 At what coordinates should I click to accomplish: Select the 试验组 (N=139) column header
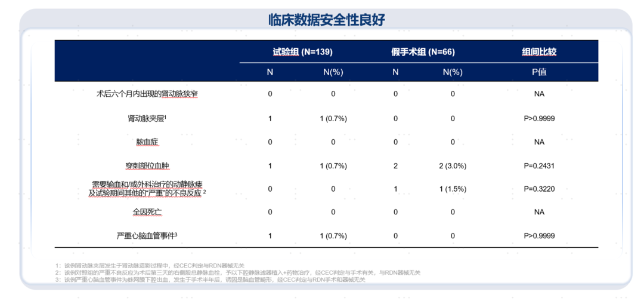pos(302,52)
